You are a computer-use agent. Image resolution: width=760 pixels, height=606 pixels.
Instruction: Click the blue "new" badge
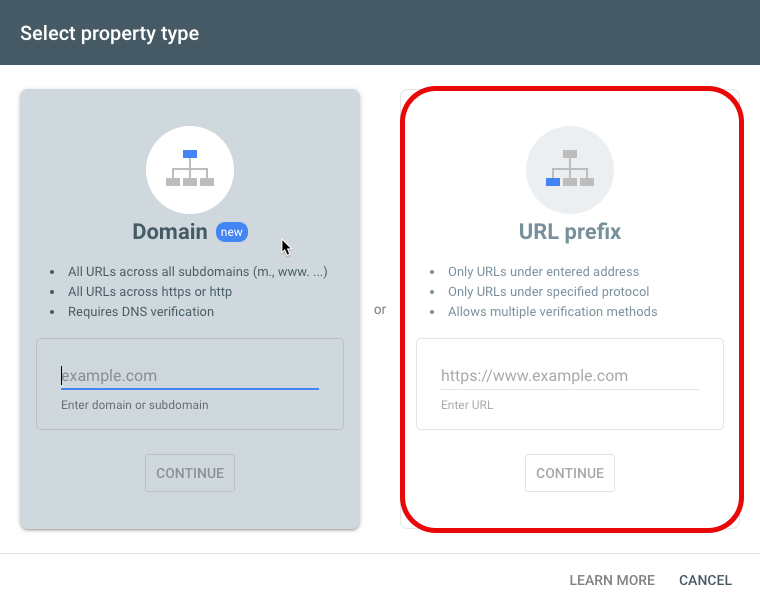[232, 232]
